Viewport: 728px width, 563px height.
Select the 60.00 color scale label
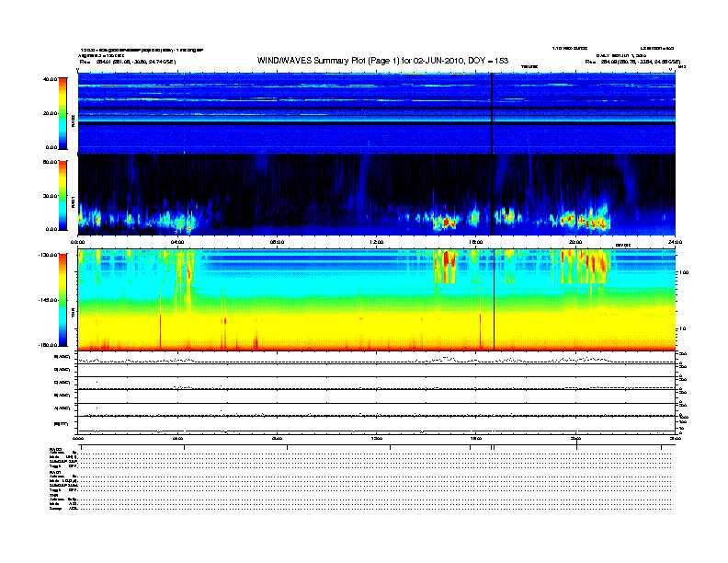point(50,162)
